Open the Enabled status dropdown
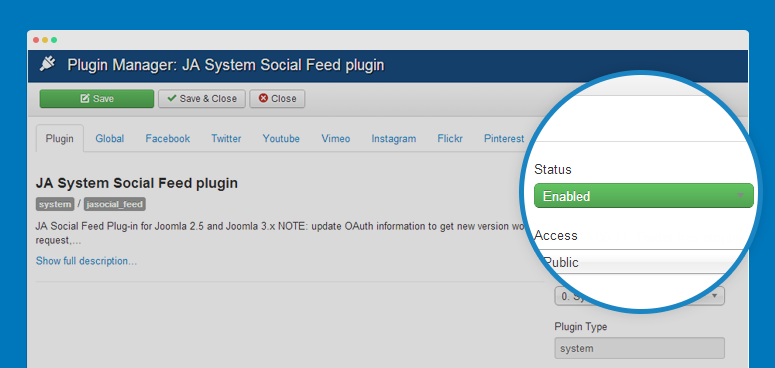The height and width of the screenshot is (368, 775). click(644, 196)
